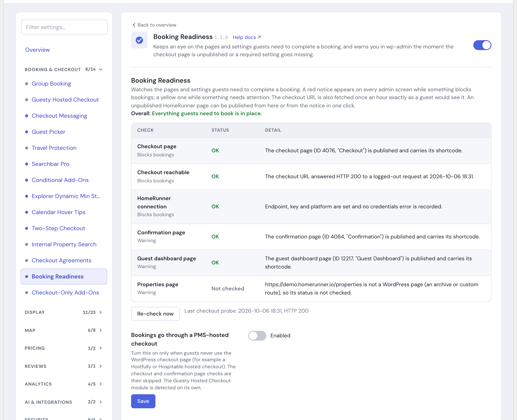Click the Booking Readiness checkmark module icon
This screenshot has height=420, width=517.
click(x=139, y=40)
